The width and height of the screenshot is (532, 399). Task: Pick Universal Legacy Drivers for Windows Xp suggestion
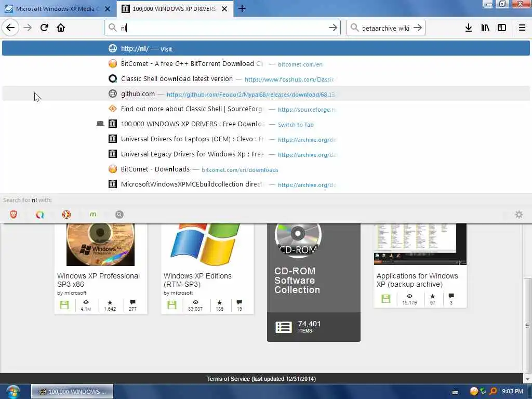pos(266,154)
